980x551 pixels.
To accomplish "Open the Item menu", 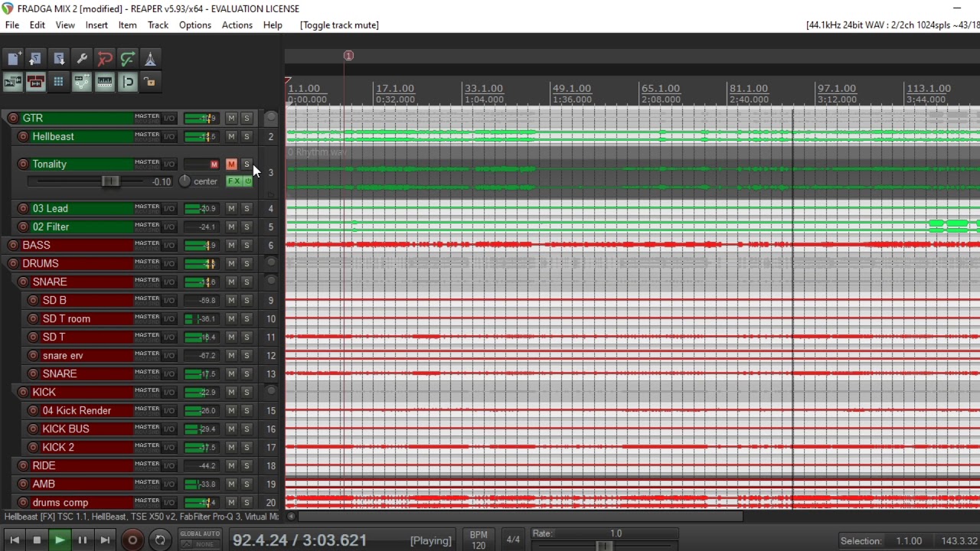I will (128, 24).
